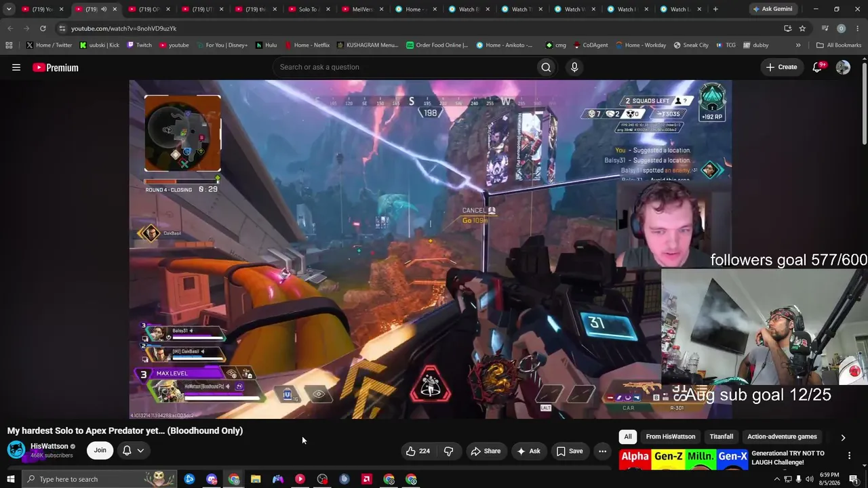Show hidden system tray icons
Image resolution: width=868 pixels, height=488 pixels.
point(776,479)
